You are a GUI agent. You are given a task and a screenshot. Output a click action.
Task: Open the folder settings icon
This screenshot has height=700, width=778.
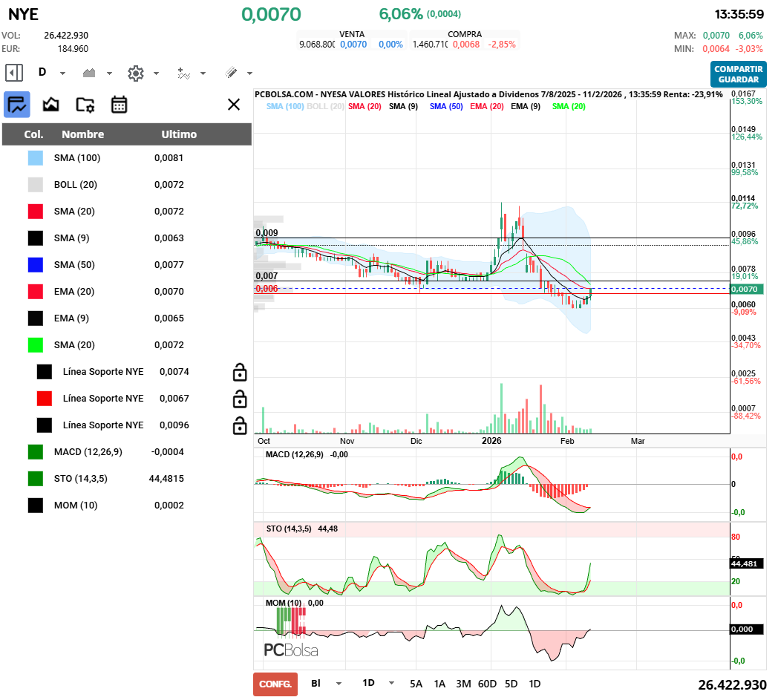85,105
